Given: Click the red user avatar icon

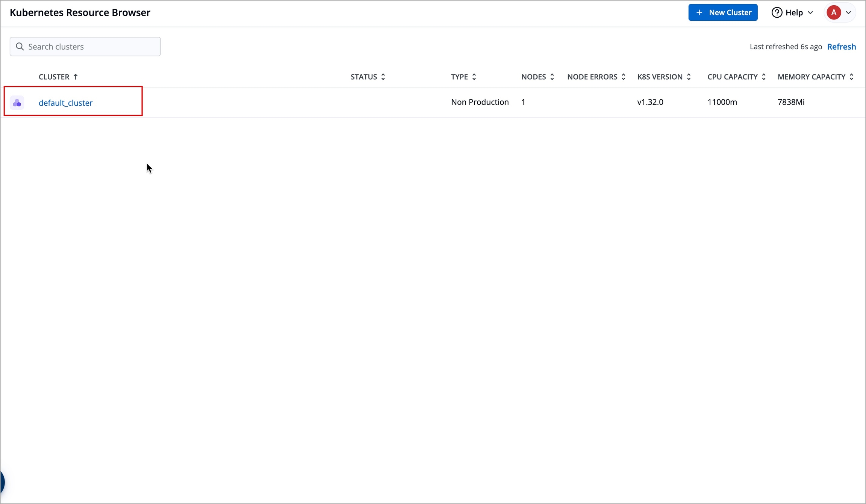Looking at the screenshot, I should (x=834, y=13).
